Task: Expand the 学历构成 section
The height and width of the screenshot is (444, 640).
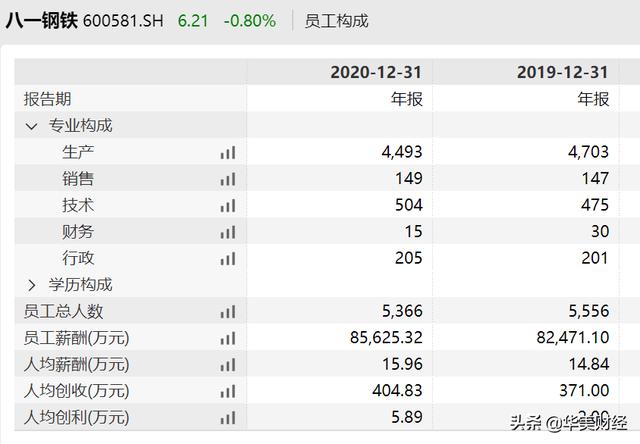Action: click(x=31, y=285)
